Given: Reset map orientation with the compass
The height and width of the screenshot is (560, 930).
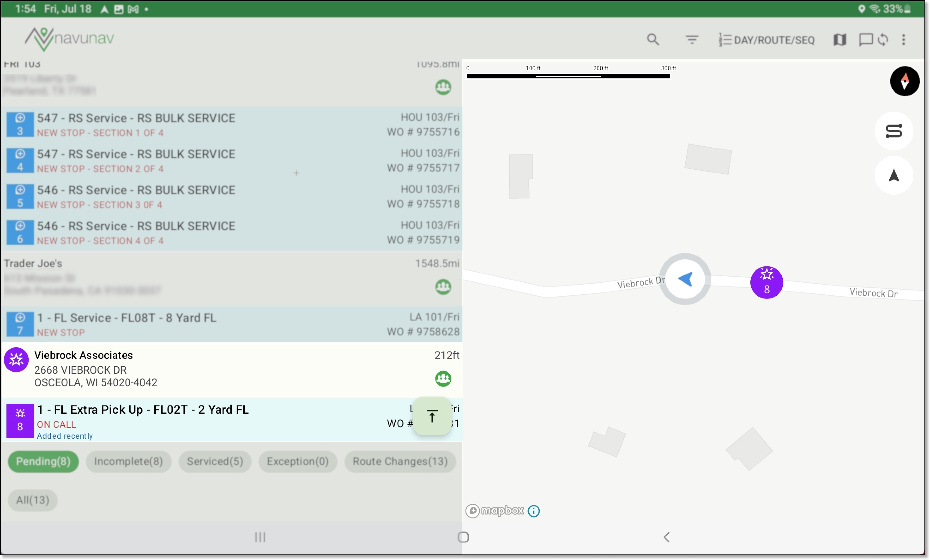Looking at the screenshot, I should [x=904, y=81].
